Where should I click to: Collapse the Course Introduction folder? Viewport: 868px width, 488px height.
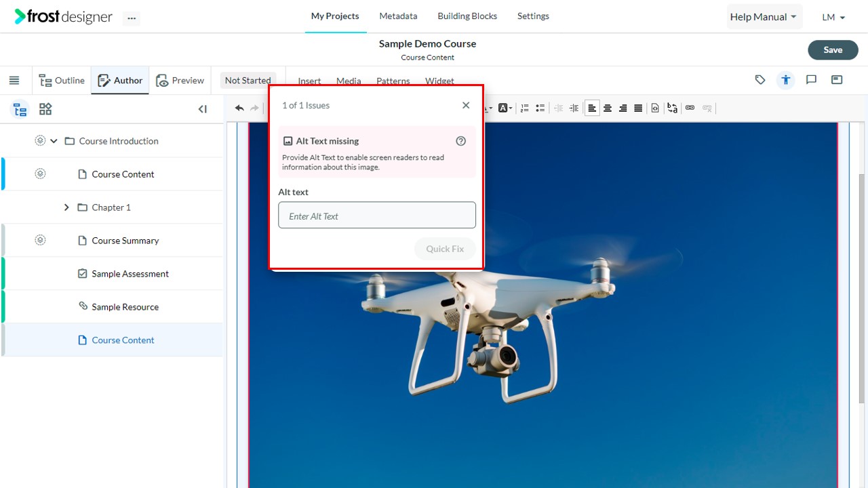click(54, 141)
